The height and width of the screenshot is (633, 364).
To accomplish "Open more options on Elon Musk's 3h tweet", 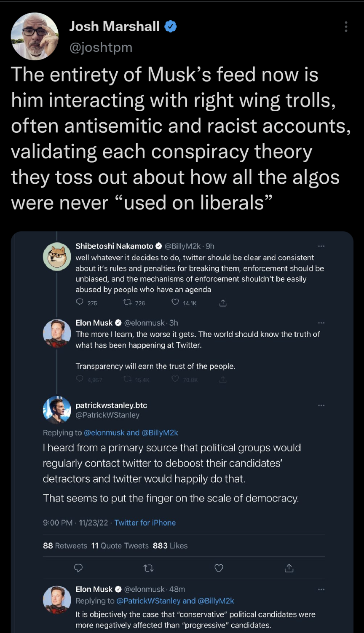I will 321,323.
